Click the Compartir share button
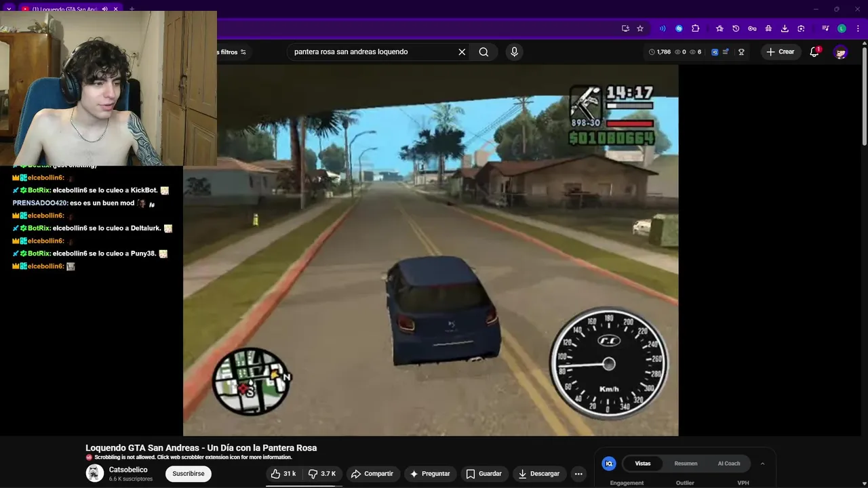This screenshot has width=868, height=488. pos(373,474)
